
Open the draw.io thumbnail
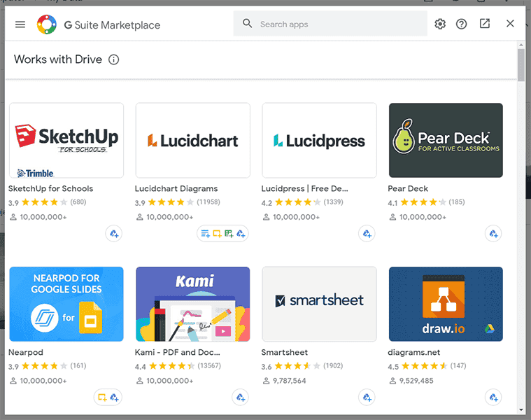coord(446,304)
